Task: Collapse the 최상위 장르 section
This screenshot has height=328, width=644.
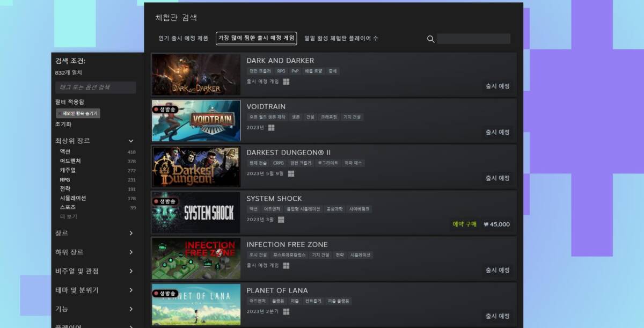Action: click(x=131, y=141)
